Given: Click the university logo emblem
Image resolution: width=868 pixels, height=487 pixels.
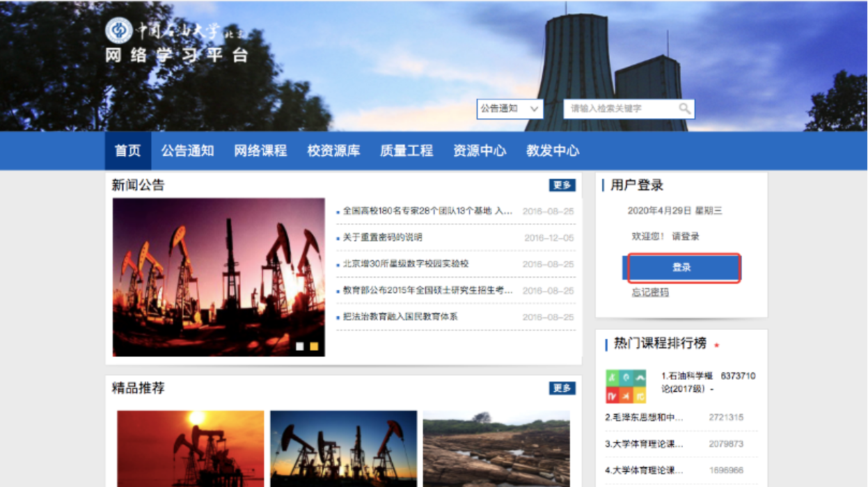Looking at the screenshot, I should click(118, 31).
